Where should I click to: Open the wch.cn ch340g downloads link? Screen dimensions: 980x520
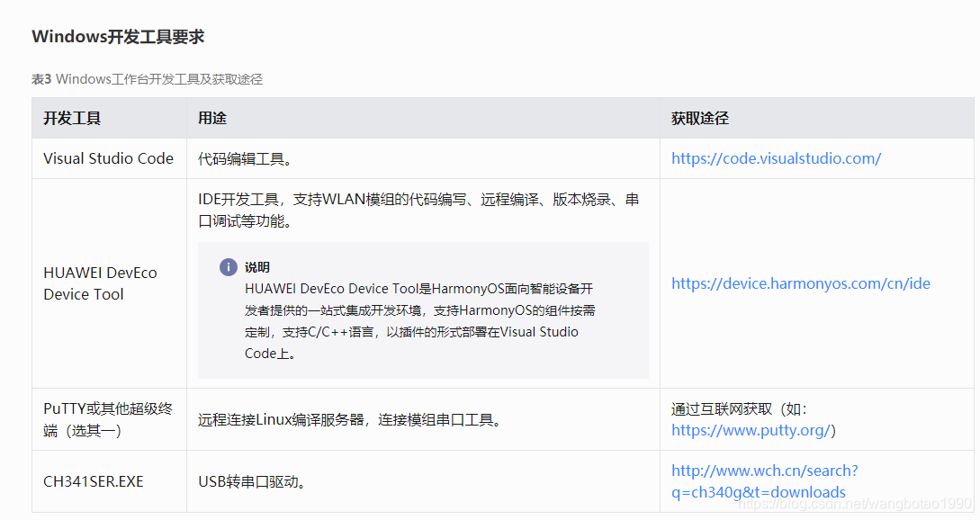tap(764, 482)
